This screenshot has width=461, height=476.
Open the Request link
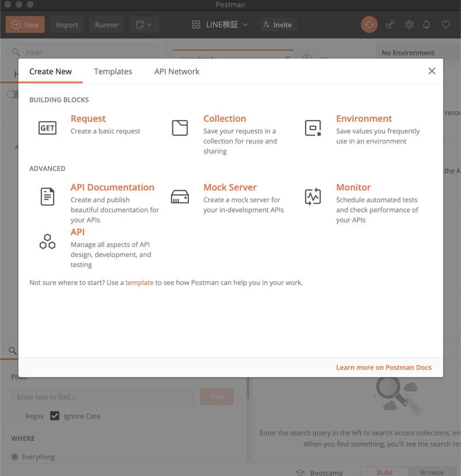(x=88, y=118)
